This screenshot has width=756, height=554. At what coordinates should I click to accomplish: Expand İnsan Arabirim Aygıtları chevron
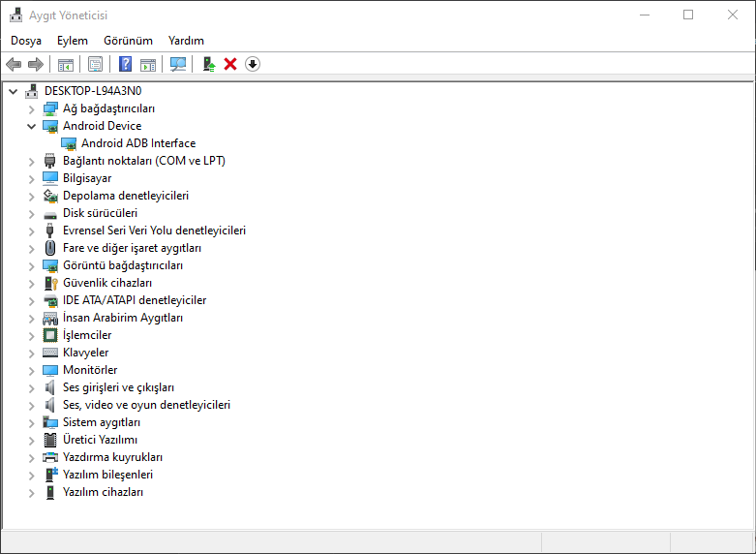coord(31,319)
